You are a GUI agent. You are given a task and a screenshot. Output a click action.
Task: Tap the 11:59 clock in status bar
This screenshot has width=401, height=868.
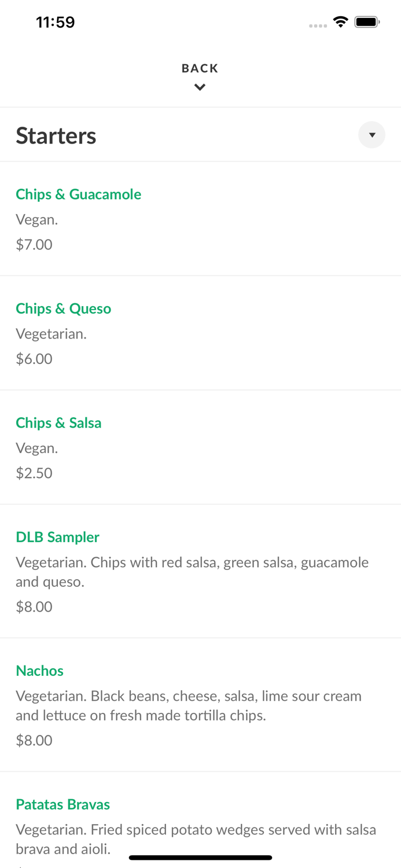coord(55,23)
